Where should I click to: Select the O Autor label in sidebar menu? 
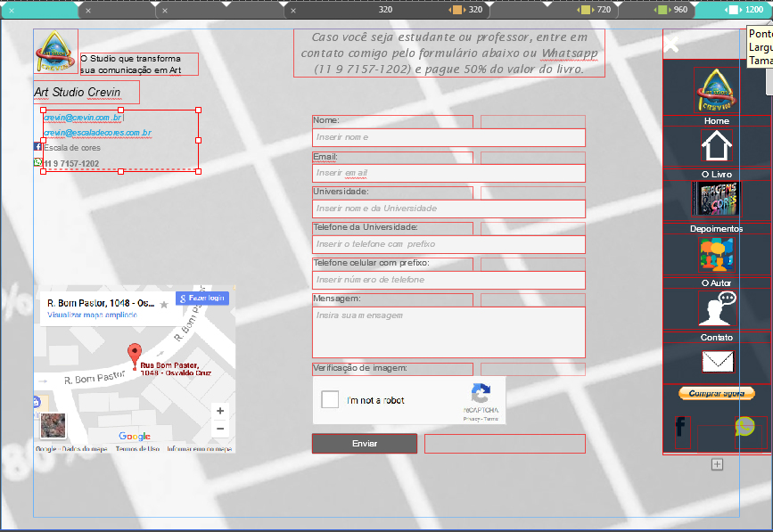(x=716, y=282)
